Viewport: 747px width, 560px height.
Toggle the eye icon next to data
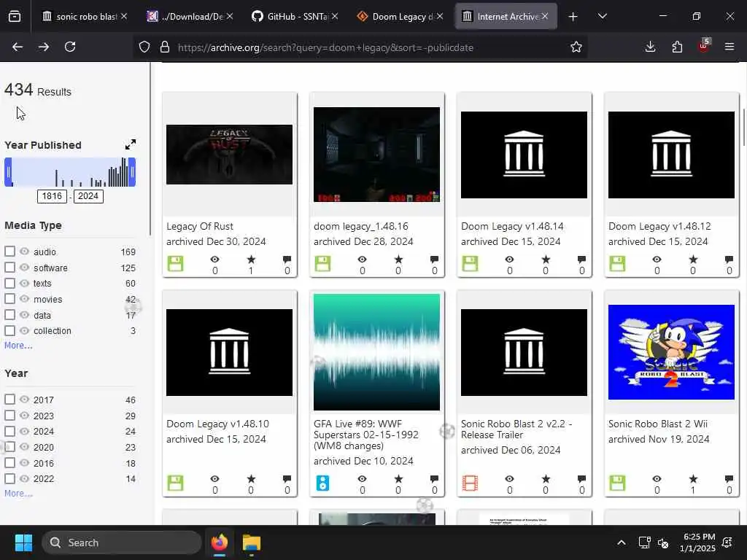[x=24, y=315]
